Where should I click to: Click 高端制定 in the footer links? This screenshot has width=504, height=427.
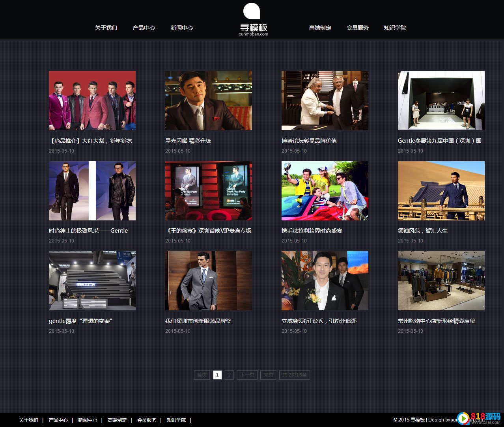[x=117, y=420]
